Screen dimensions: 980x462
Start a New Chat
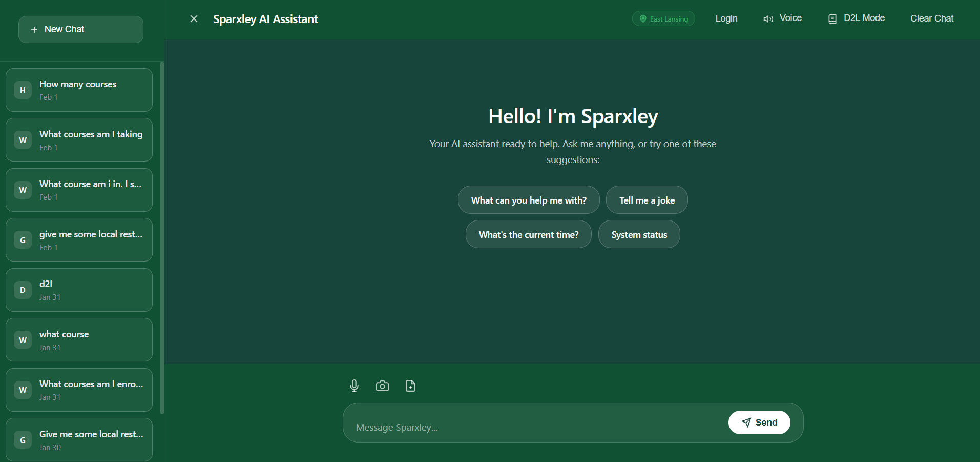[81, 29]
